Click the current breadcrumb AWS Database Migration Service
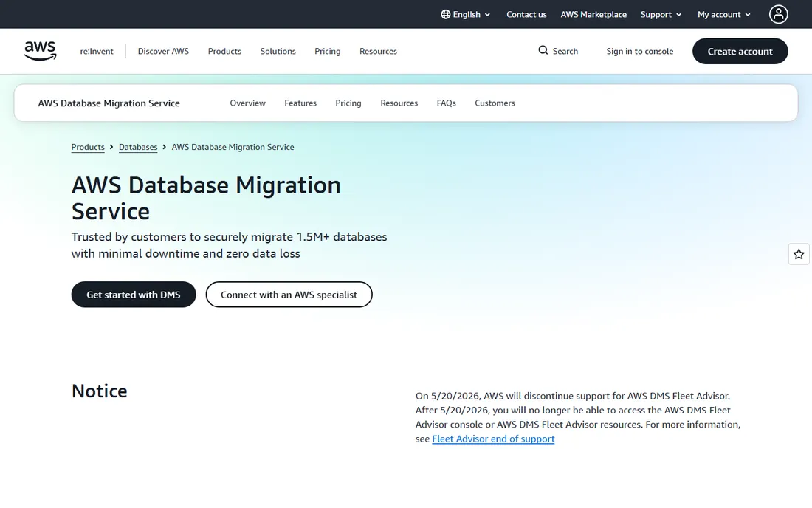The width and height of the screenshot is (812, 508). click(x=233, y=147)
